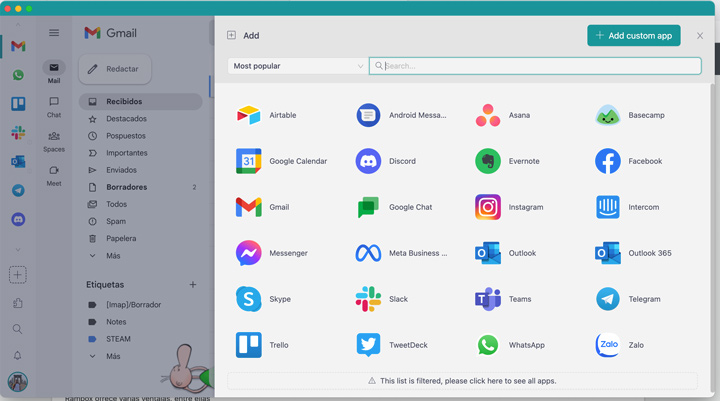
Task: Add the Outlook app from the list
Action: 506,253
